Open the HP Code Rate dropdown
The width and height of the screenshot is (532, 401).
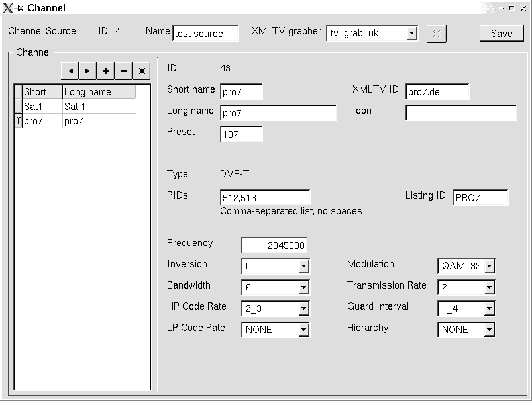point(303,308)
